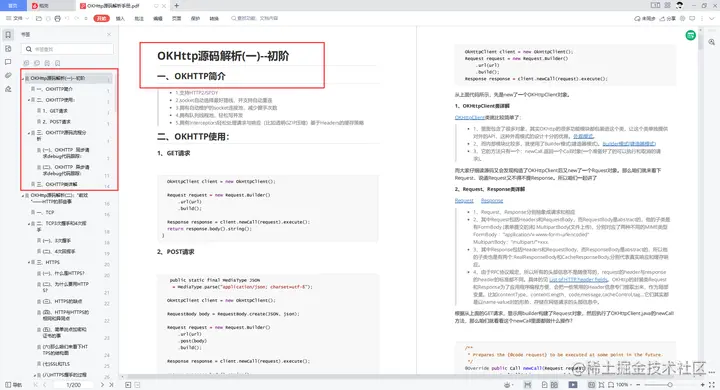Close the bookmark (书签) panel

click(x=109, y=34)
